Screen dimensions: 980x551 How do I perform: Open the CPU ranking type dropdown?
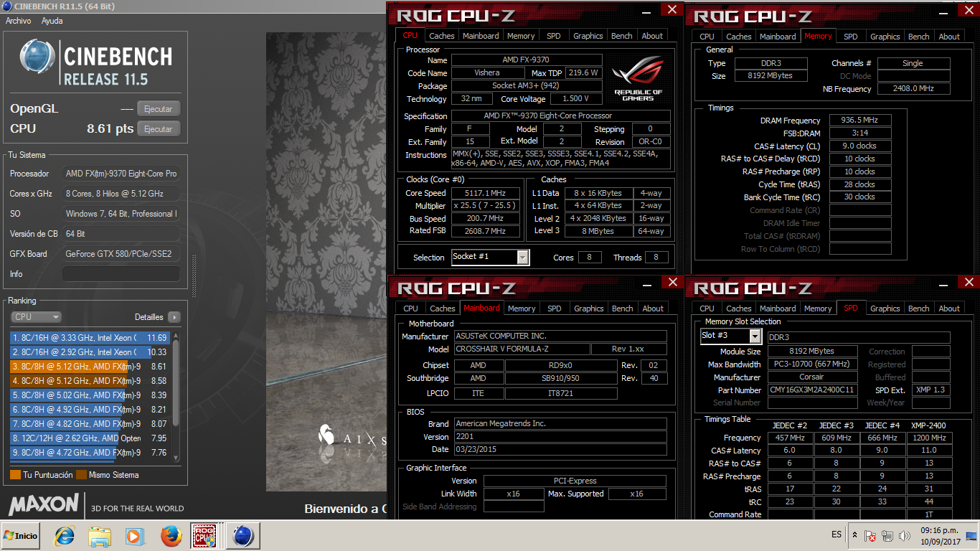(x=36, y=317)
